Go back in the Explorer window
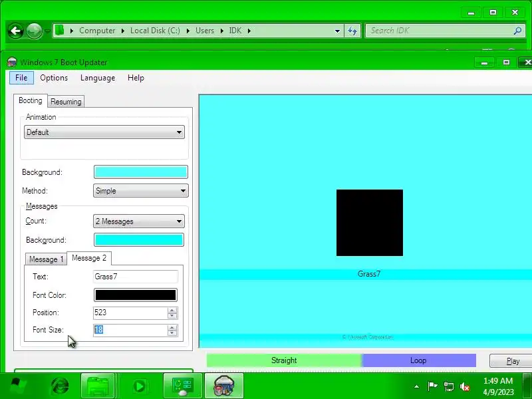This screenshot has width=532, height=399. (15, 31)
